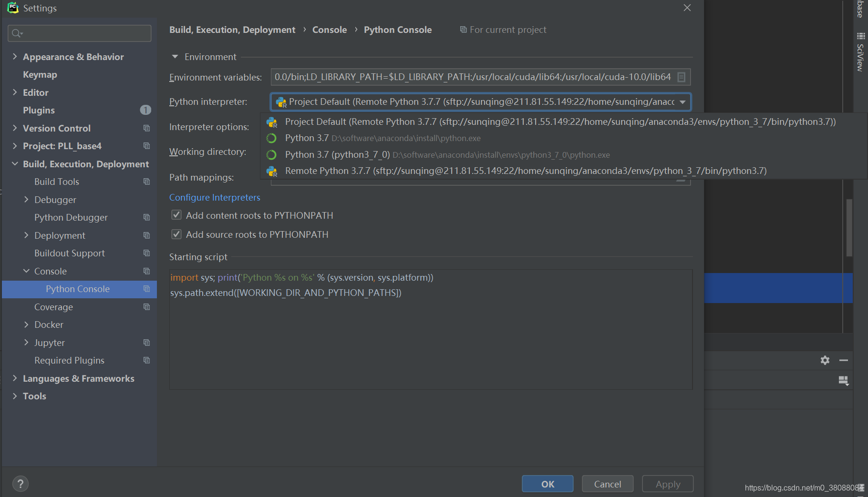
Task: Select Python 3.7 (python3_7_0) interpreter option
Action: coord(563,154)
